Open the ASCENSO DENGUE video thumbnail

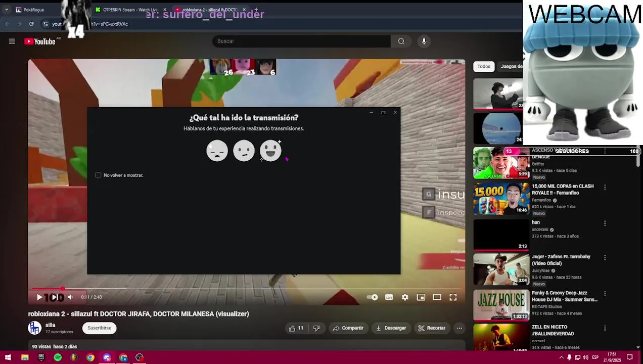pos(501,163)
